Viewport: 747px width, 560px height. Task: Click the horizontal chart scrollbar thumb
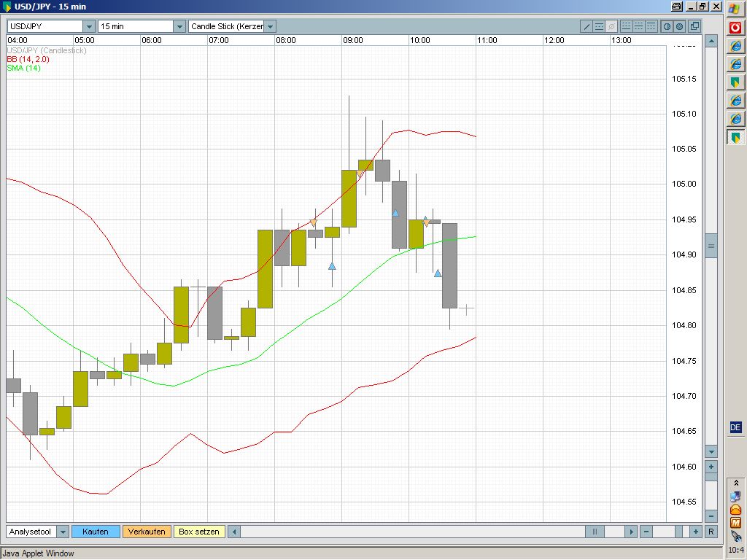pyautogui.click(x=595, y=532)
